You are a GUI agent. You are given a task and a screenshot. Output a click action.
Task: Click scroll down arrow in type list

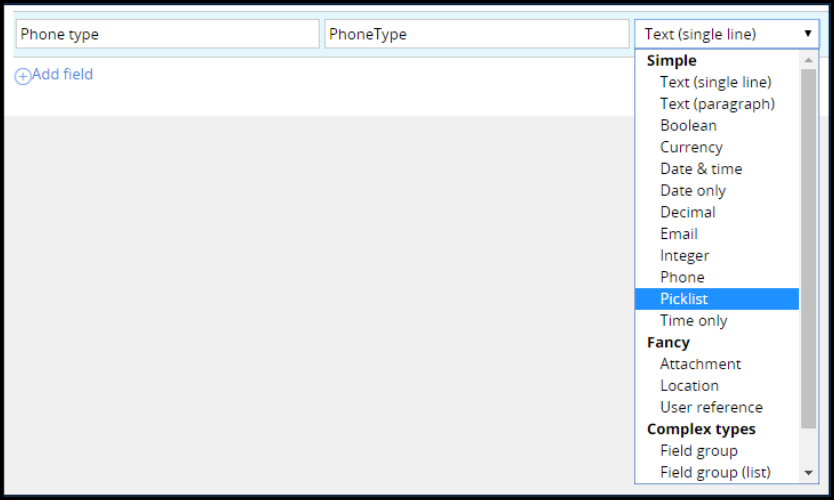(809, 472)
